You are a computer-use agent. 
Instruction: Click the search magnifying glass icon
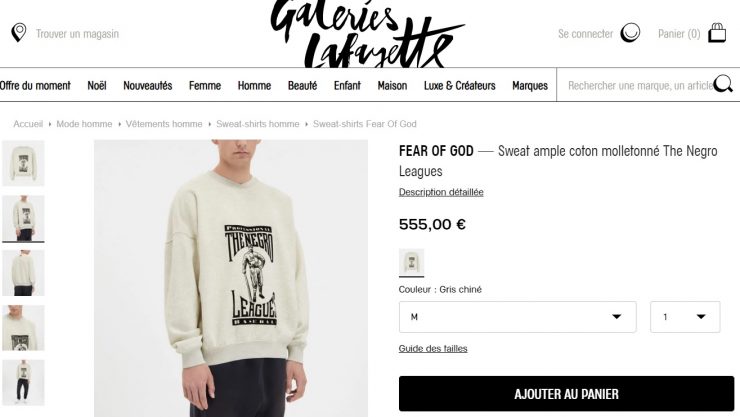point(723,84)
